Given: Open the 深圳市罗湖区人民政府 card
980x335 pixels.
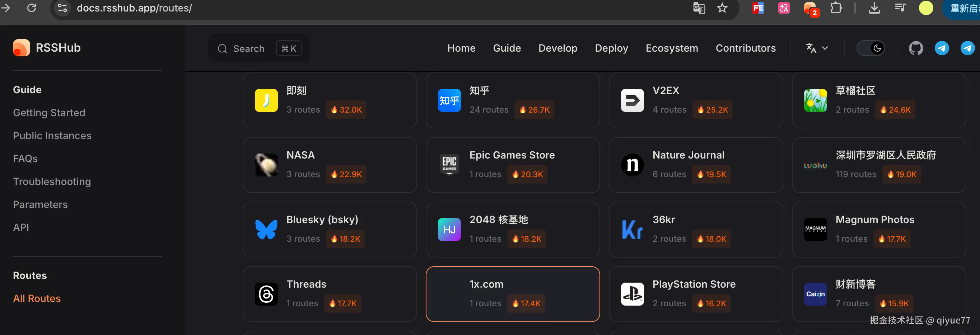Looking at the screenshot, I should tap(878, 165).
